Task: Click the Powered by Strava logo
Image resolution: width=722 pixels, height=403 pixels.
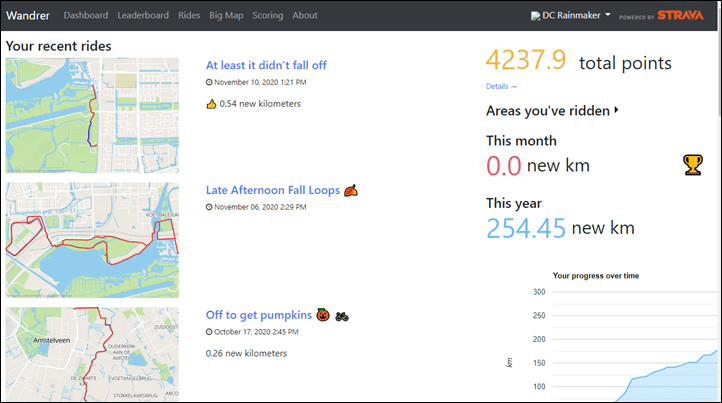Action: click(661, 15)
